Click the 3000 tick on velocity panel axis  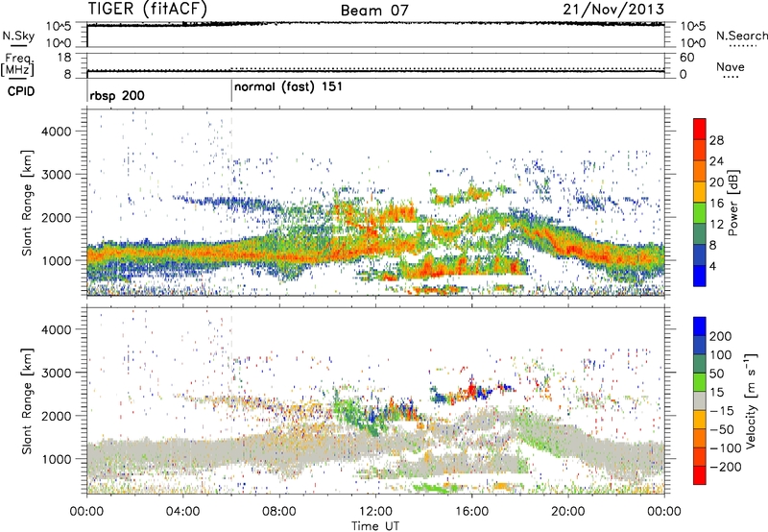56,373
